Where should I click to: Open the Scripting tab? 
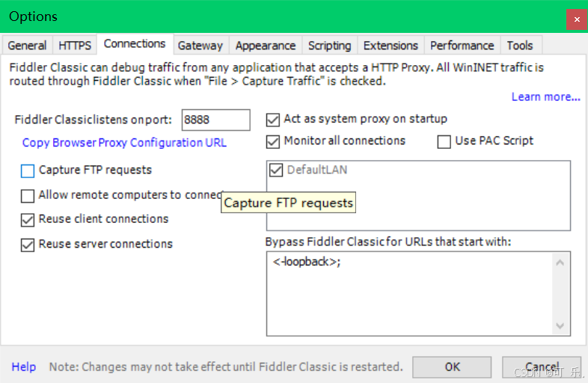pyautogui.click(x=330, y=46)
